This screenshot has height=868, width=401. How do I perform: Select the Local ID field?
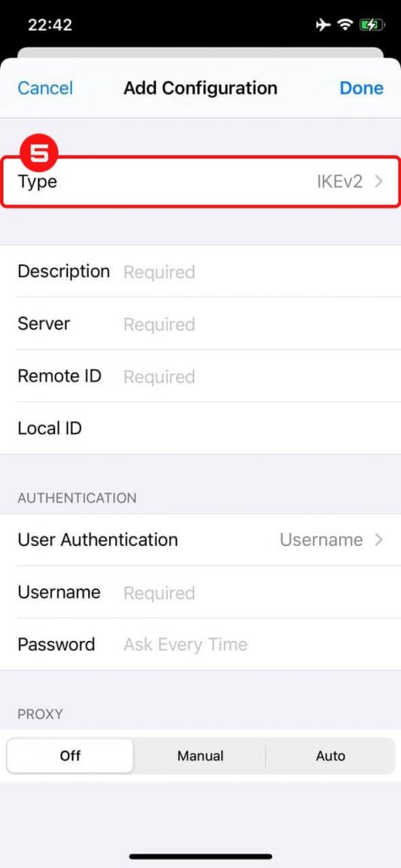coord(200,428)
